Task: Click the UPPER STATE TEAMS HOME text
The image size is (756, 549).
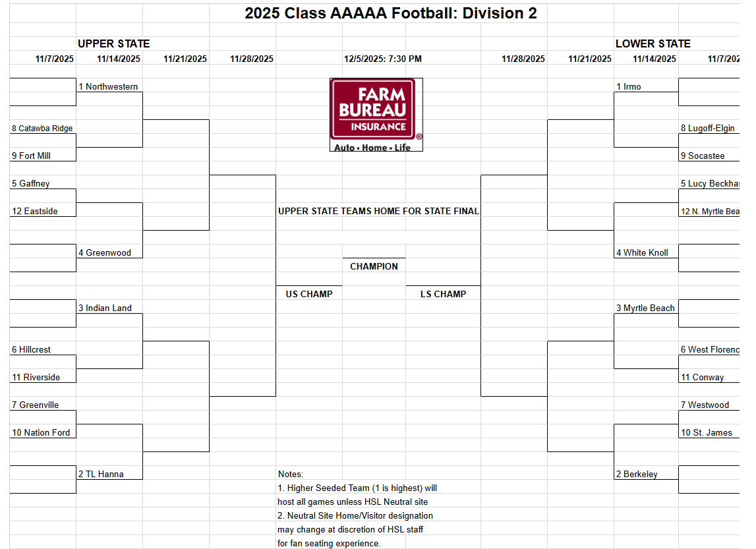Action: (378, 211)
